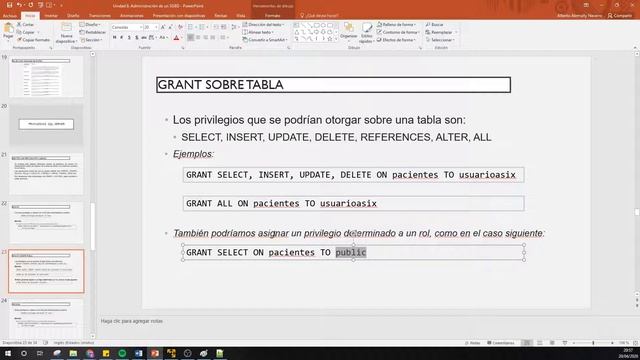
Task: Open Spotify from the taskbar
Action: coord(122,353)
